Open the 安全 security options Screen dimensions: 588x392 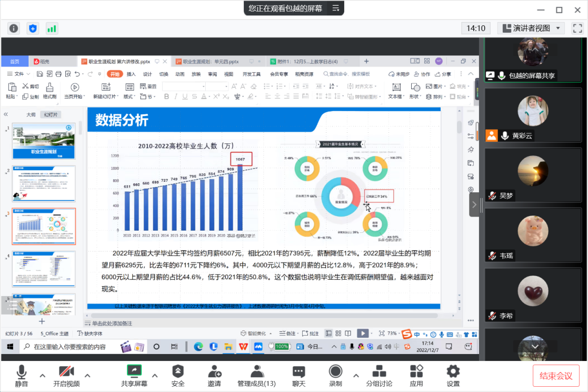178,375
